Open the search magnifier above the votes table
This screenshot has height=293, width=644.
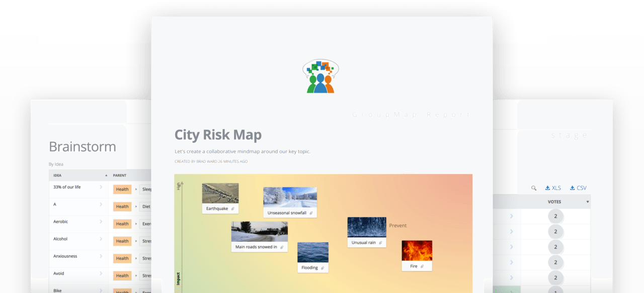[534, 188]
